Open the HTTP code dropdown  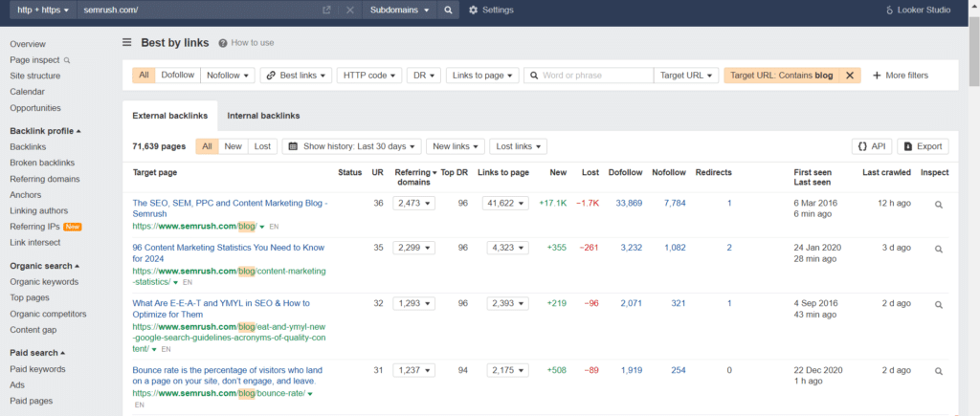[x=368, y=75]
